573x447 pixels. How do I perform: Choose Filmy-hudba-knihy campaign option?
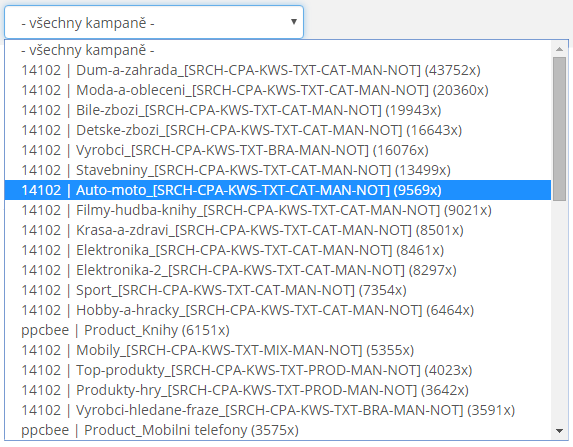[278, 210]
